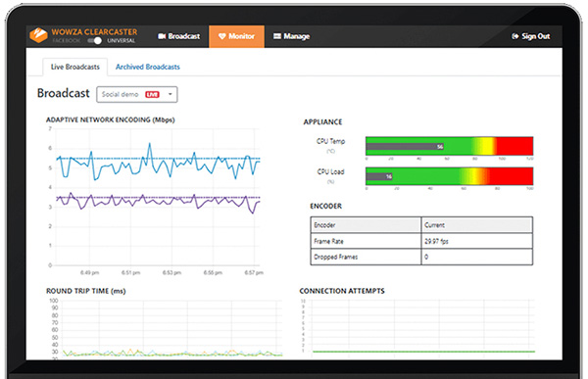Click the CPU Load gauge bar
Viewport: 588px width, 379px height.
(449, 176)
